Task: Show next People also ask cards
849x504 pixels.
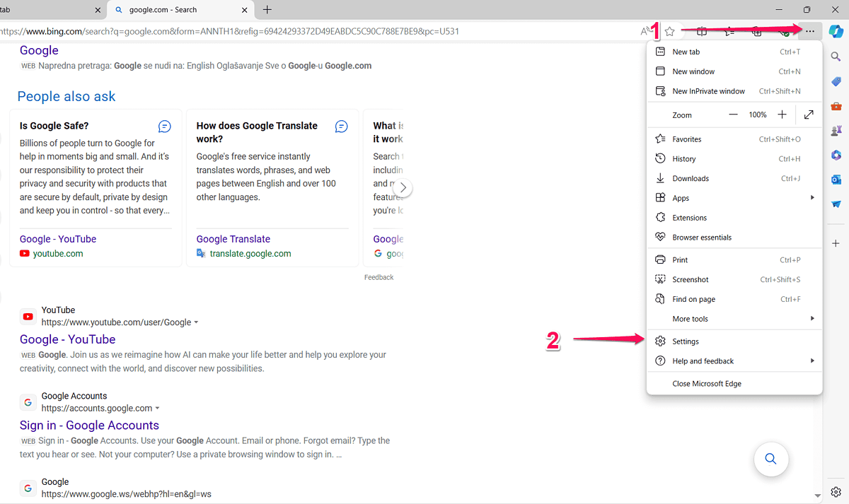Action: click(x=403, y=188)
